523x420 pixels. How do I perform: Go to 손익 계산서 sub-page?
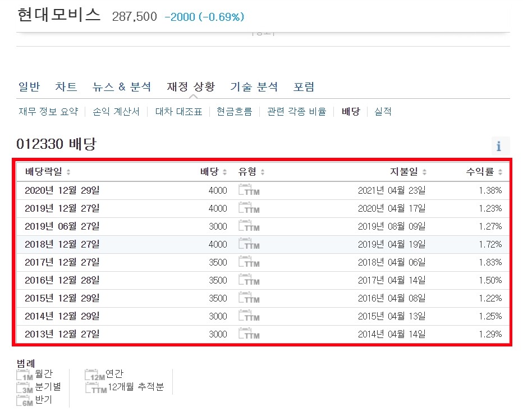click(116, 112)
